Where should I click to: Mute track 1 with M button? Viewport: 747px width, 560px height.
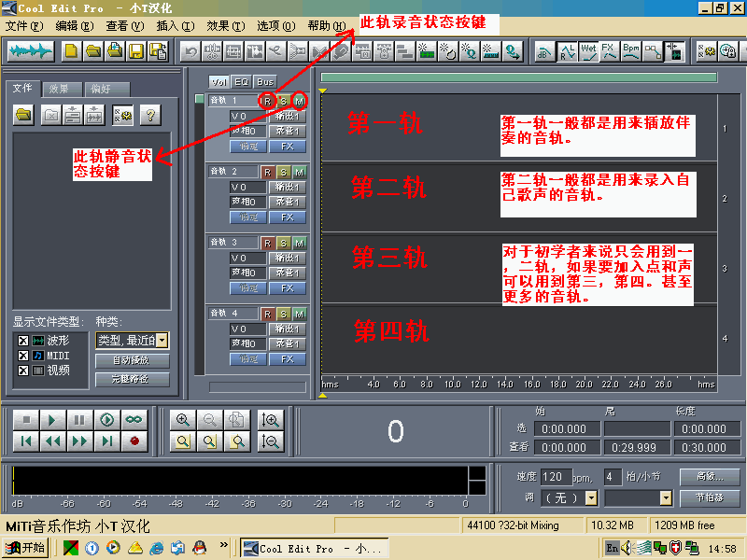click(299, 101)
